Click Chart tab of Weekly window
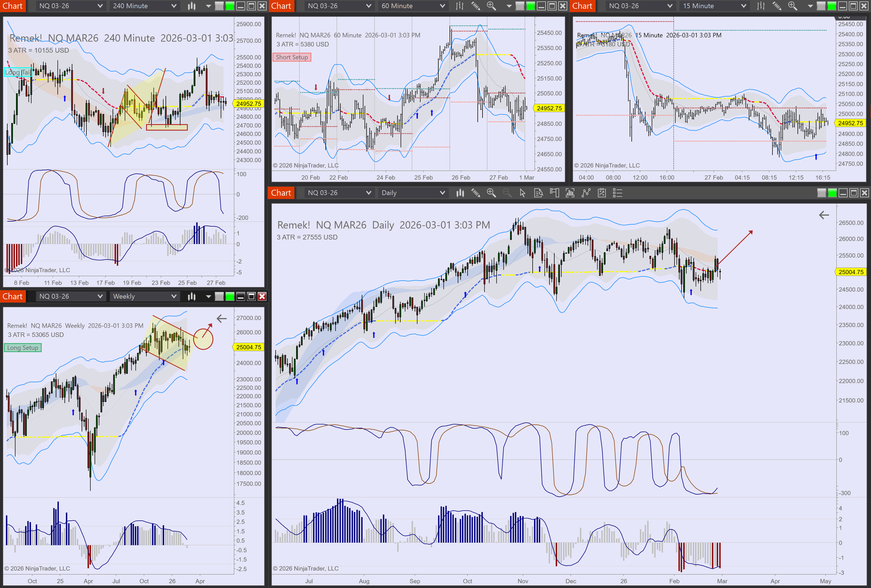The height and width of the screenshot is (588, 871). click(13, 296)
